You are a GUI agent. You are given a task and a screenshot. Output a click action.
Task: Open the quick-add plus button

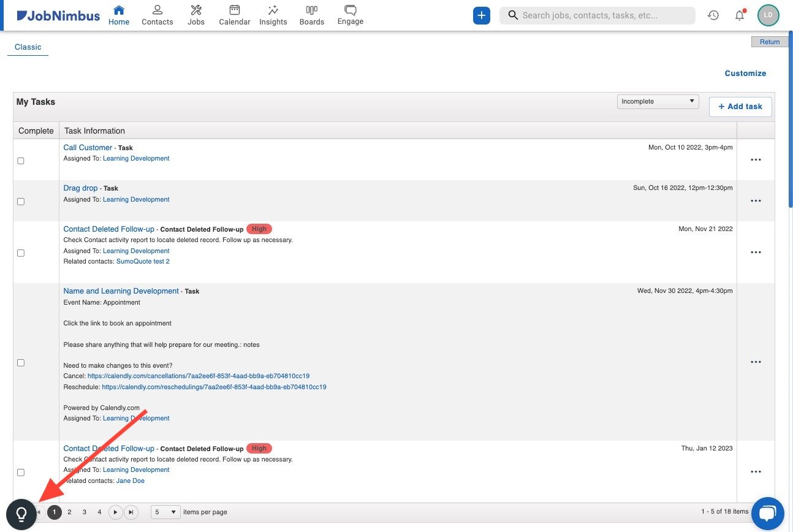[481, 15]
